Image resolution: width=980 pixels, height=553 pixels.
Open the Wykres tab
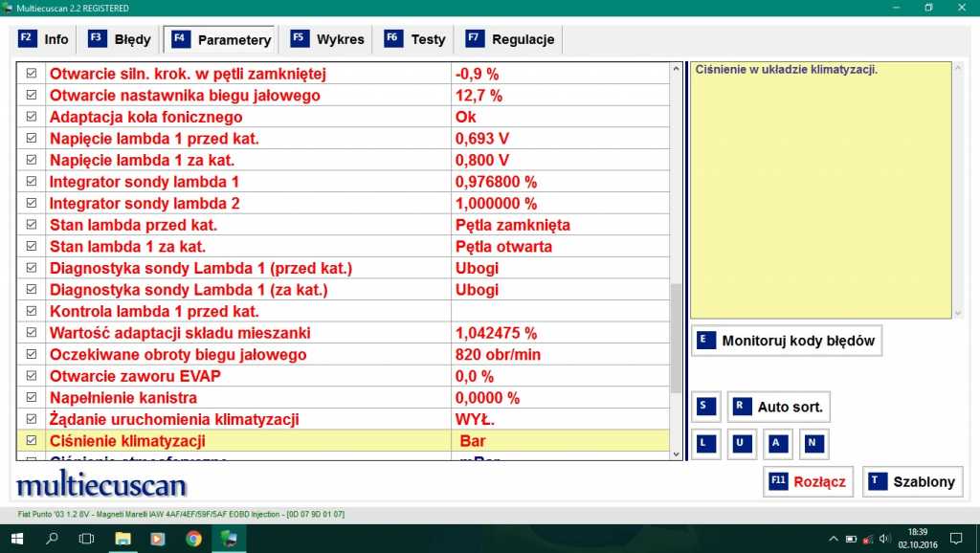328,39
